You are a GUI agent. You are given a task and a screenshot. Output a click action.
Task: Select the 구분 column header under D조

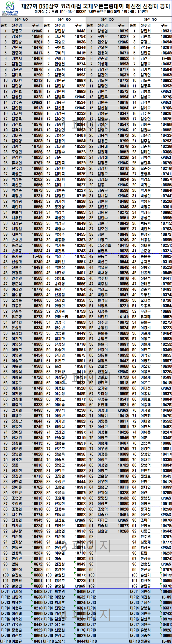(x=164, y=25)
